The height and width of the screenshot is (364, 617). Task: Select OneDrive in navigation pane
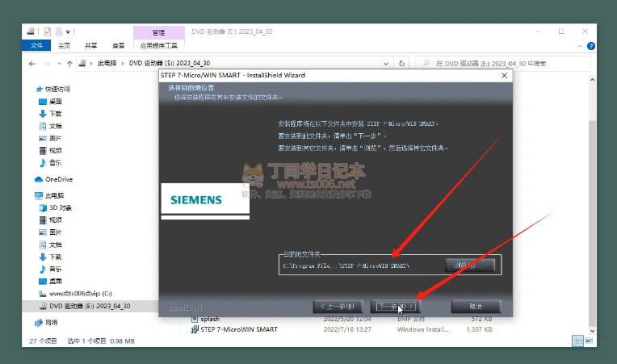(54, 179)
